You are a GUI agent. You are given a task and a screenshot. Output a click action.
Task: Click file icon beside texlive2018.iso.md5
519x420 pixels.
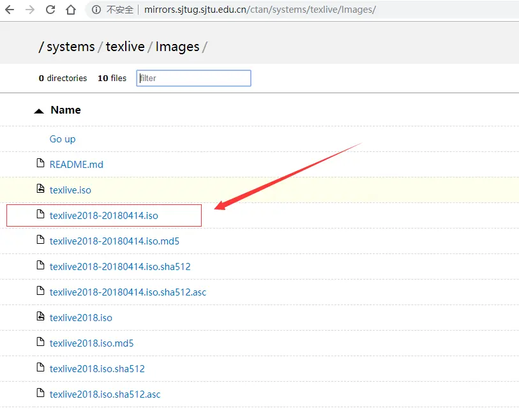coord(40,341)
